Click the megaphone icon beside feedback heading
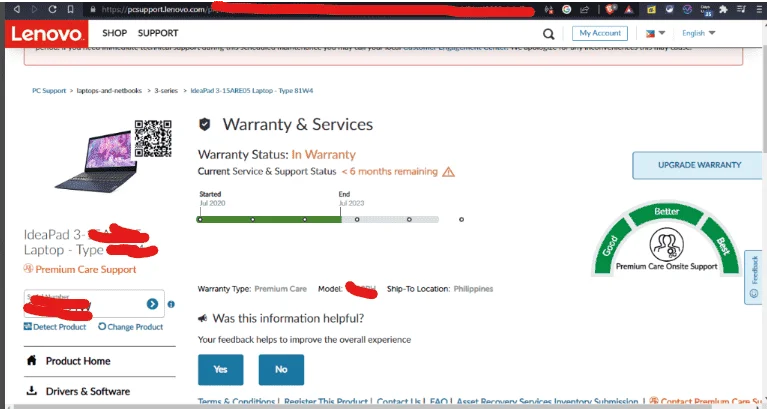 [203, 318]
